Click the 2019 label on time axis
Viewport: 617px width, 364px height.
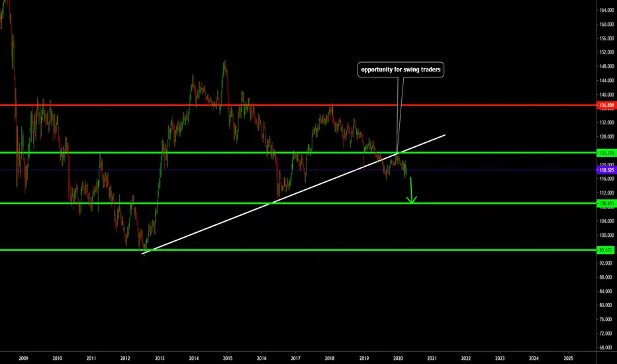363,358
